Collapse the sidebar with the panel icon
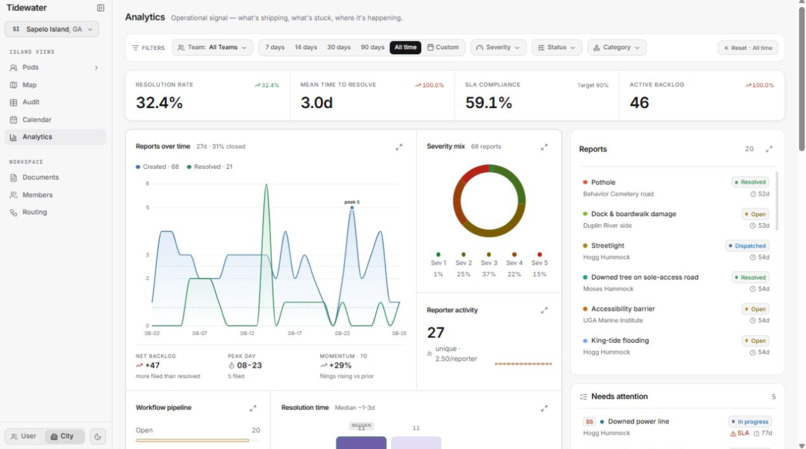 tap(100, 8)
